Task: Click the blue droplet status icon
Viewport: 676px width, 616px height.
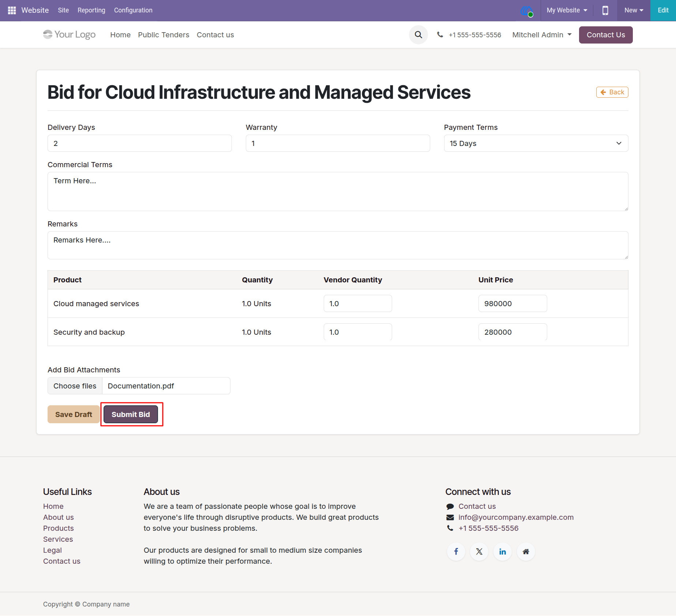Action: tap(527, 11)
